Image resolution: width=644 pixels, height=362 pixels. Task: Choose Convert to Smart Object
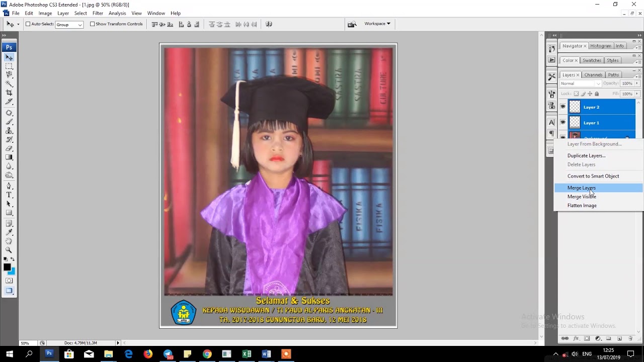[598, 176]
